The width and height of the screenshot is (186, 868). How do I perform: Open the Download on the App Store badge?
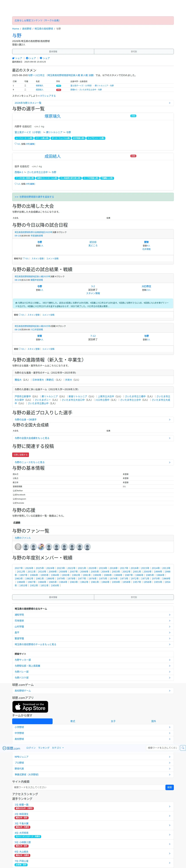click(x=30, y=707)
